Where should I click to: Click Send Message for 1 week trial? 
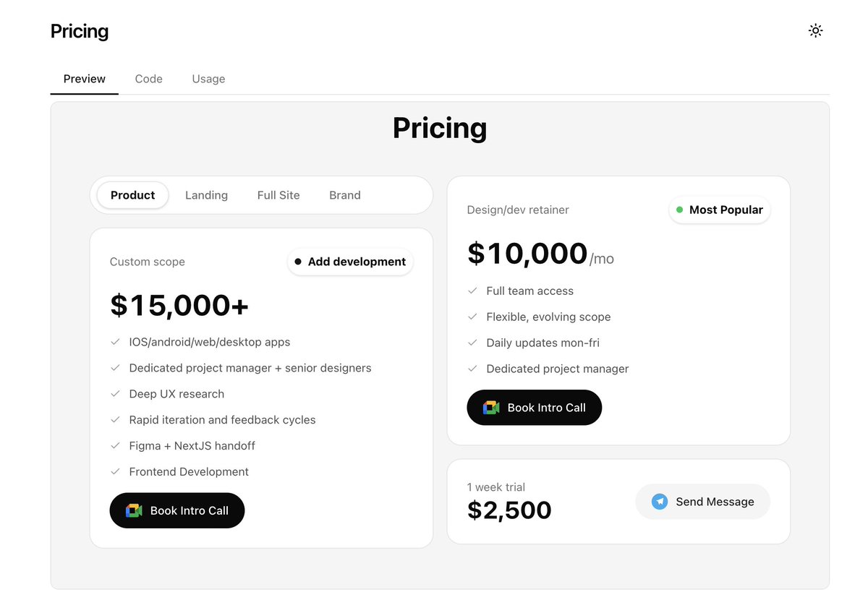702,502
